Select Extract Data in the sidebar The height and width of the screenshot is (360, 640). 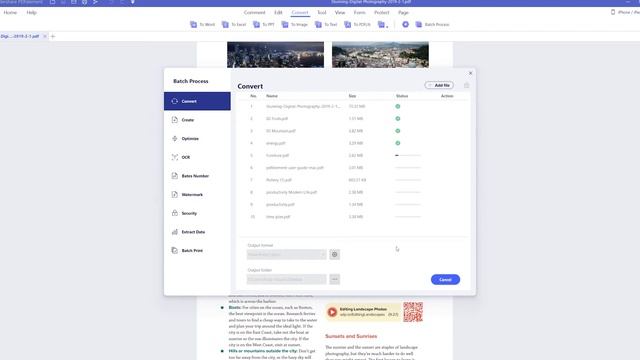(x=197, y=232)
